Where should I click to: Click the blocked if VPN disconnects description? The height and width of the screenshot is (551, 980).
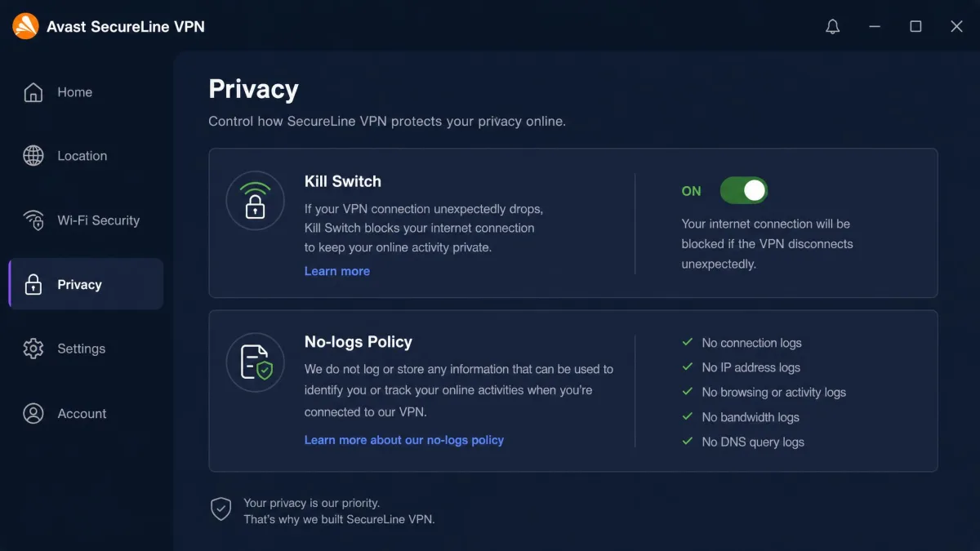[x=768, y=243]
